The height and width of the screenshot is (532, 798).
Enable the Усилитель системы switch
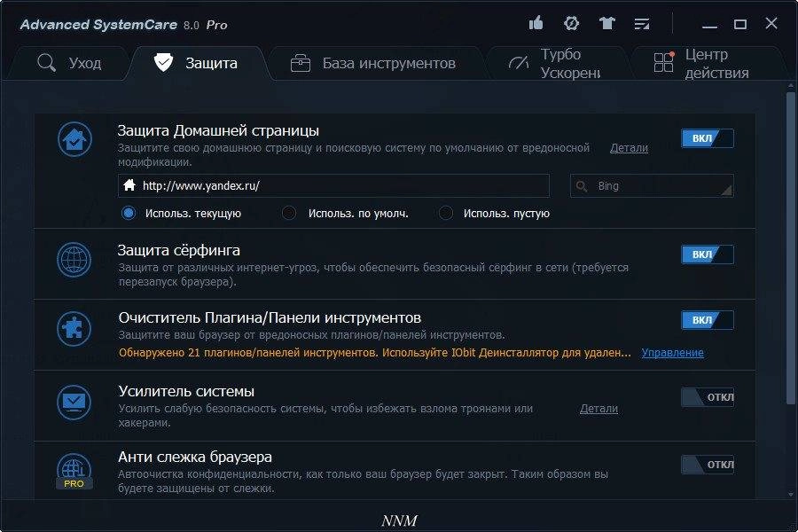pyautogui.click(x=708, y=397)
